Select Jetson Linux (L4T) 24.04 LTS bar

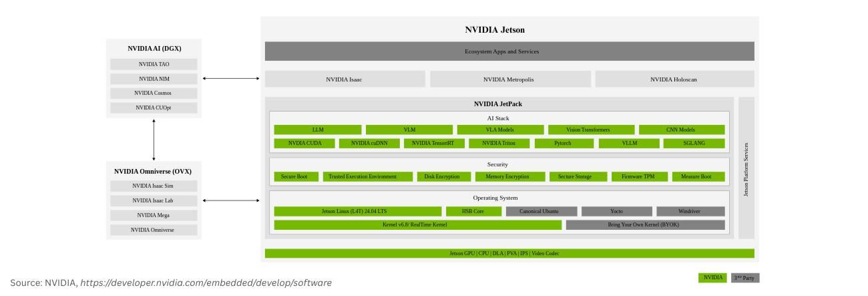click(357, 211)
